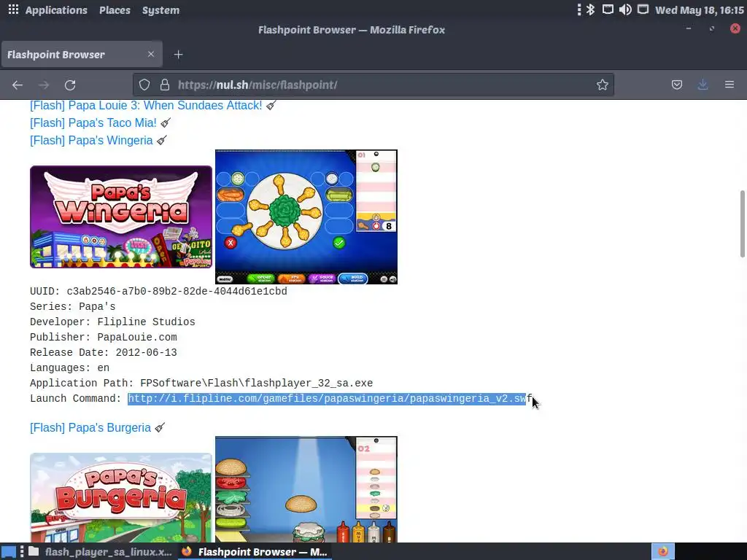
Task: Close the Flashpoint Browser tab
Action: [151, 54]
